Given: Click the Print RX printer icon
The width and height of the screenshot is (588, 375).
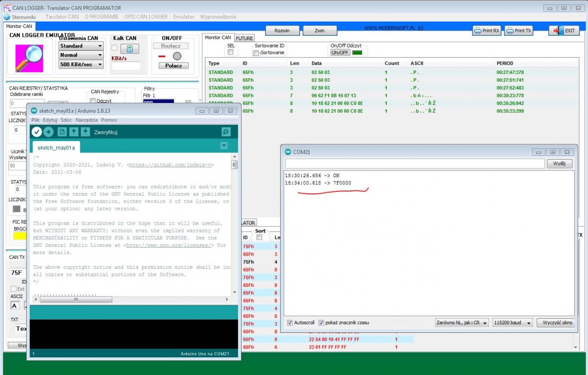Looking at the screenshot, I should click(x=477, y=30).
